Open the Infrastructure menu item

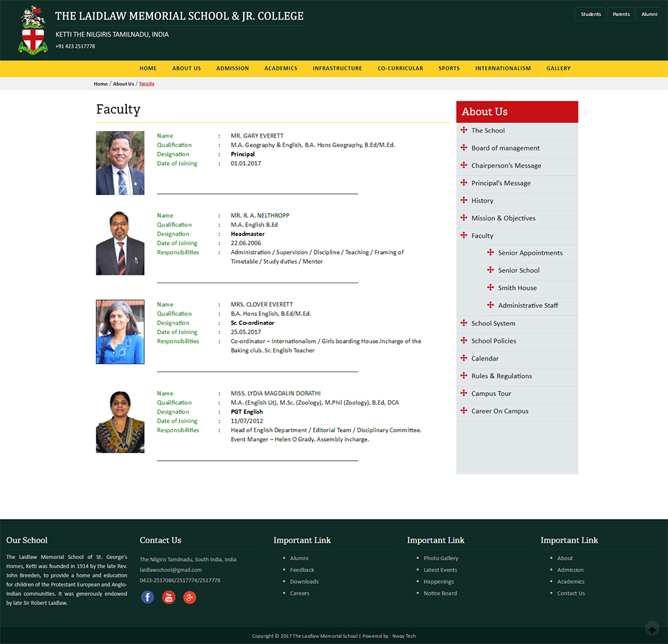click(337, 68)
